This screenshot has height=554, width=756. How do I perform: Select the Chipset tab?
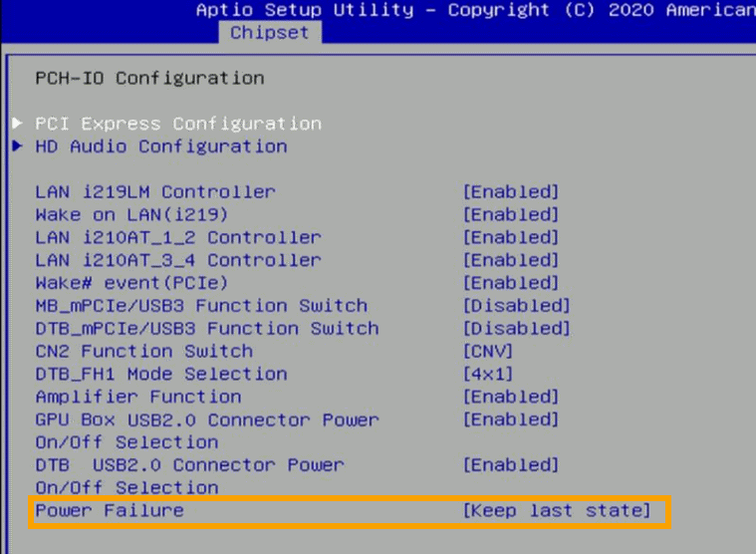(270, 33)
